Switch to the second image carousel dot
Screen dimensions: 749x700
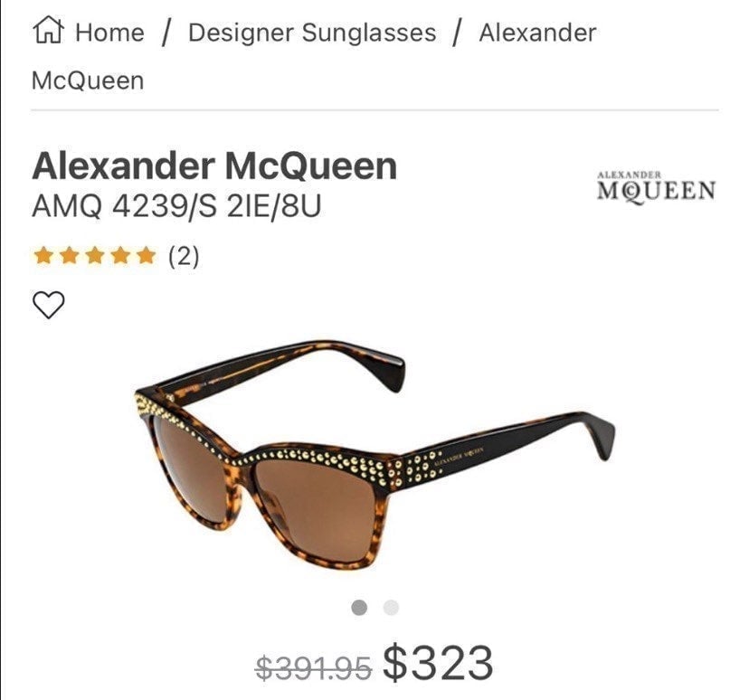(x=391, y=608)
